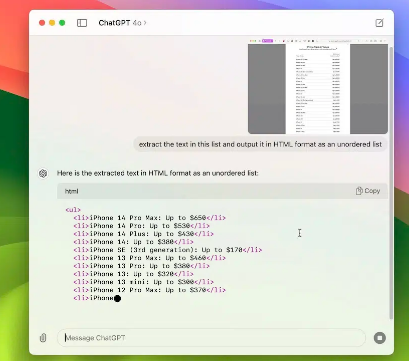The image size is (409, 361).
Task: Open the ChatGPT 4o model selector
Action: pos(122,23)
